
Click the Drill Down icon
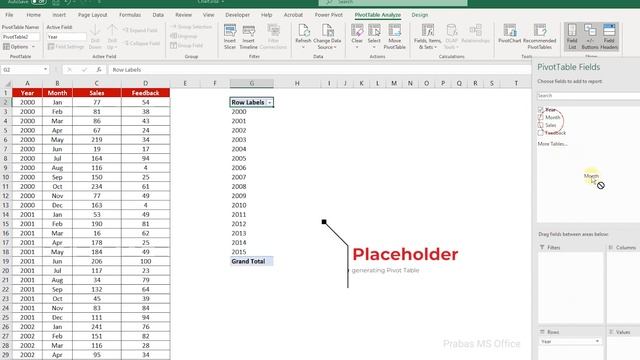(95, 37)
